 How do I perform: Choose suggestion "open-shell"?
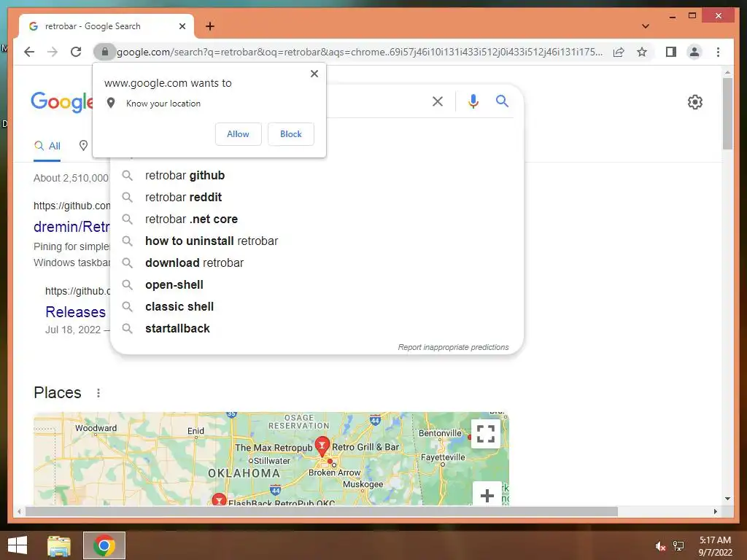317,285
